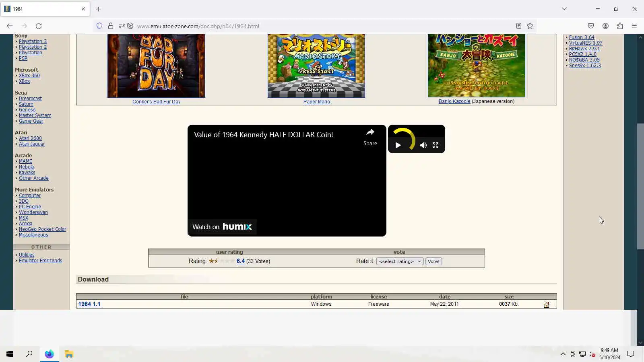Click the Watch on humix logo

[222, 227]
